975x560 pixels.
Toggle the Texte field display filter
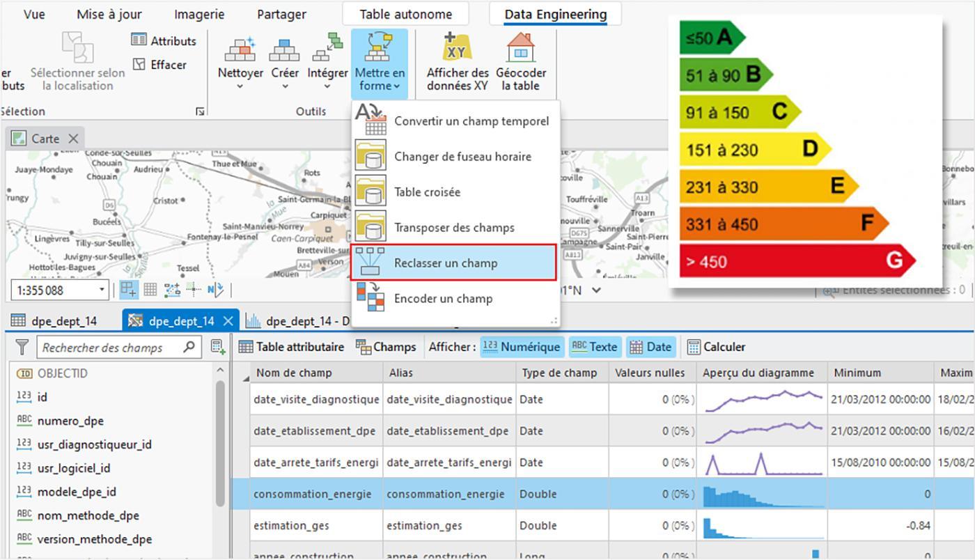[595, 347]
